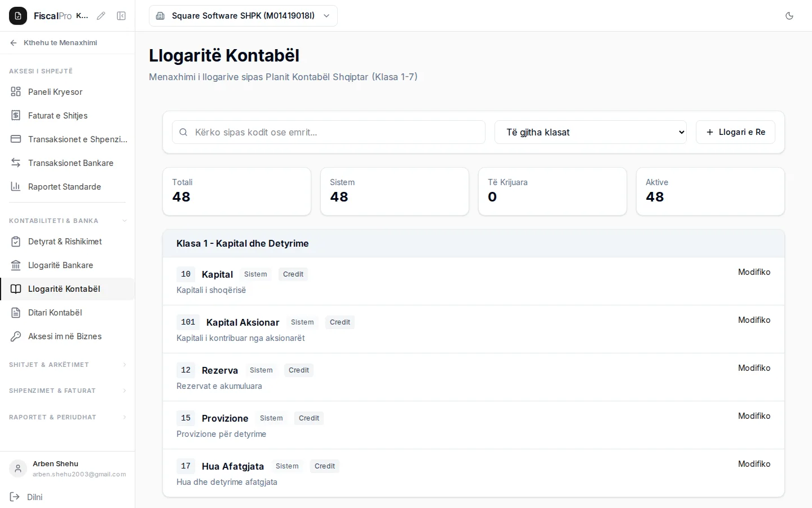Image resolution: width=812 pixels, height=508 pixels.
Task: Click Modifiko for Kapital Aksionar
Action: tap(754, 320)
